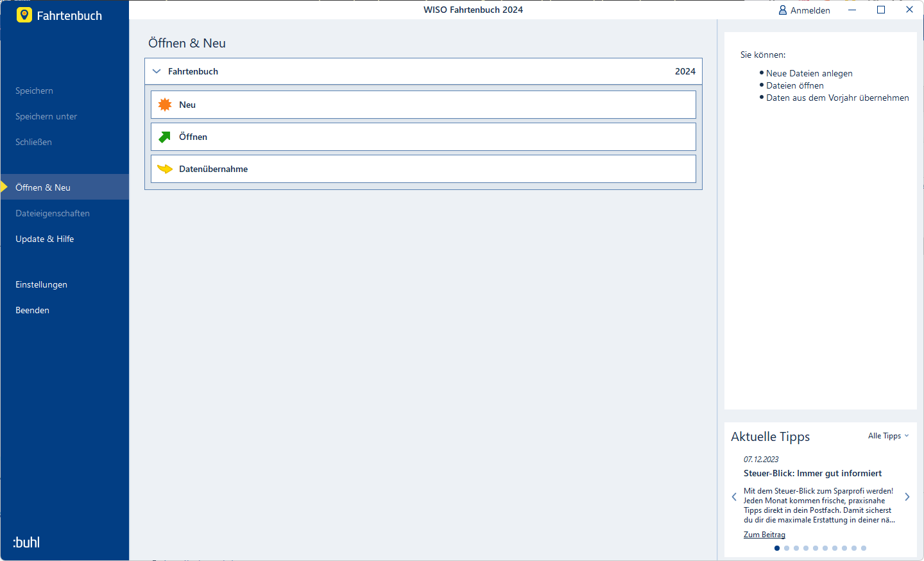Minimize the WISO Fahrtenbuch window
The width and height of the screenshot is (924, 561).
point(852,10)
